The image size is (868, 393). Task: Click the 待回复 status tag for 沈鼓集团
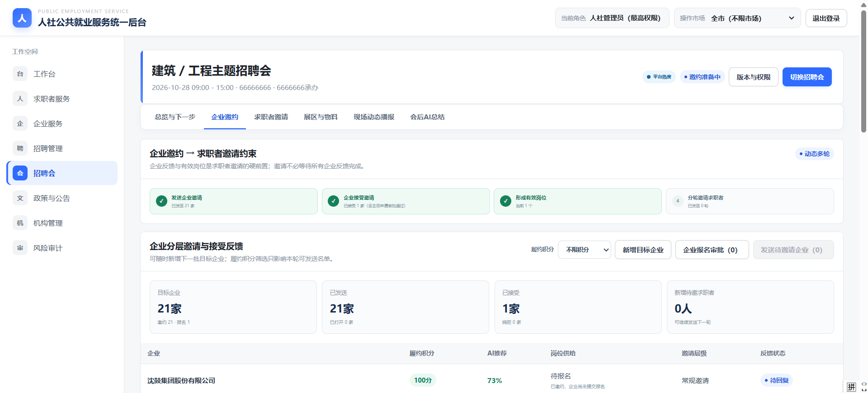point(777,380)
